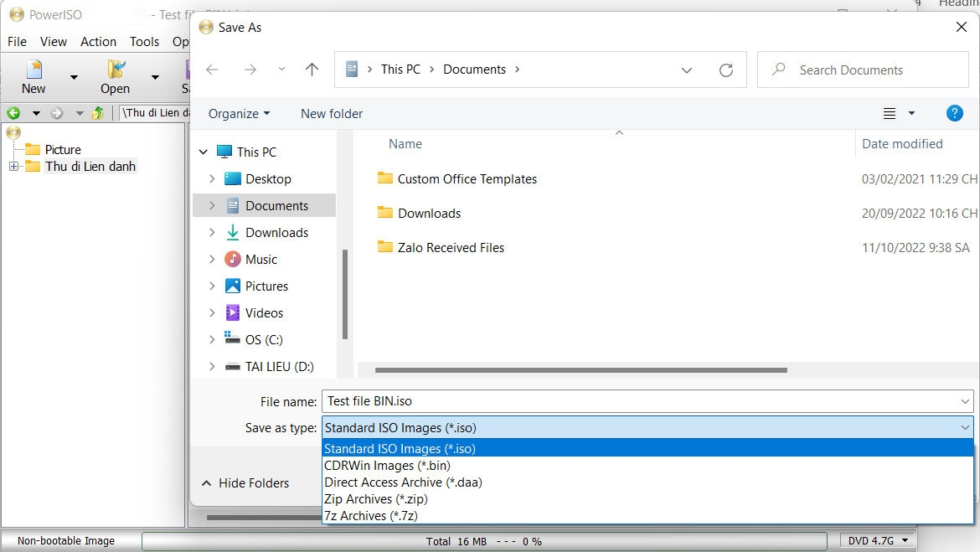Expand the Desktop node chevron
The image size is (980, 552).
(x=212, y=178)
